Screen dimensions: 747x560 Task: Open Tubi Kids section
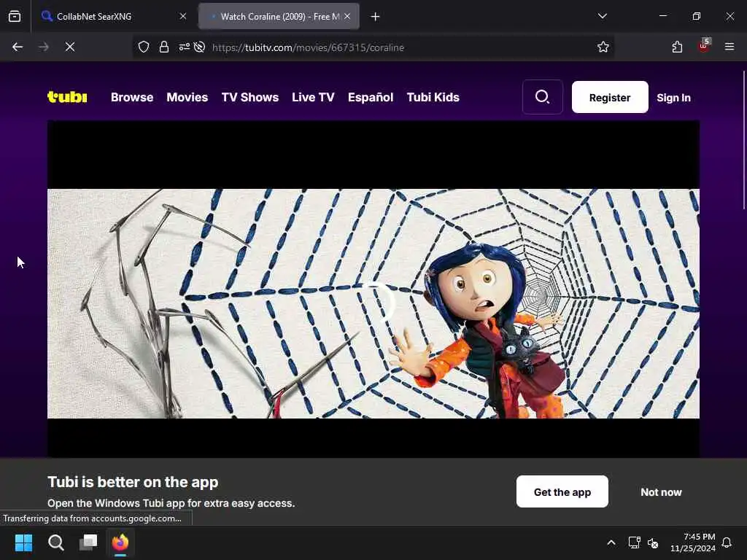tap(433, 97)
